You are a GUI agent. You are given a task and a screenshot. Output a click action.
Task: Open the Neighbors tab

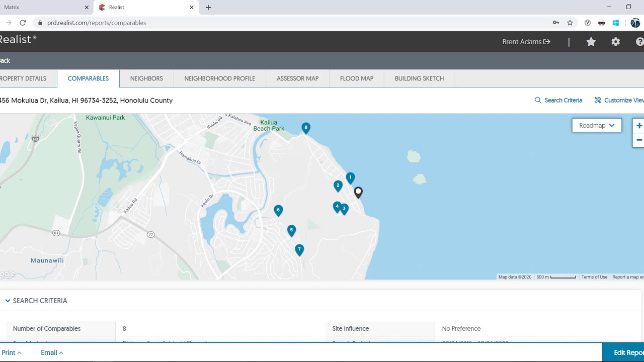pos(146,78)
